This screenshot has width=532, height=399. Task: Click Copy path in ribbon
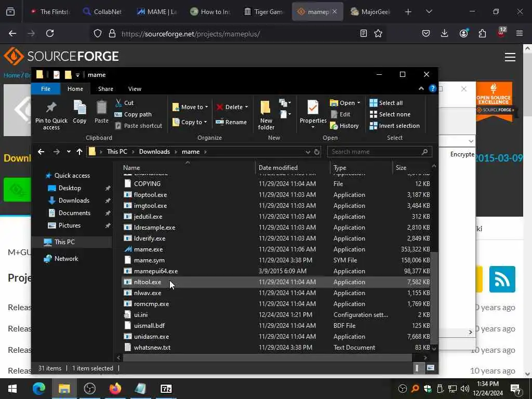(x=133, y=114)
